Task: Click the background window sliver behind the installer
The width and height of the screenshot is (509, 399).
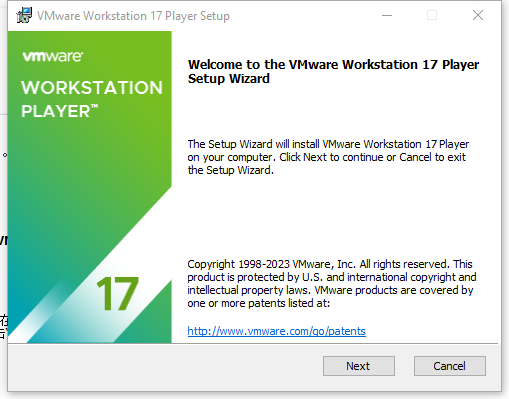Action: pyautogui.click(x=3, y=200)
